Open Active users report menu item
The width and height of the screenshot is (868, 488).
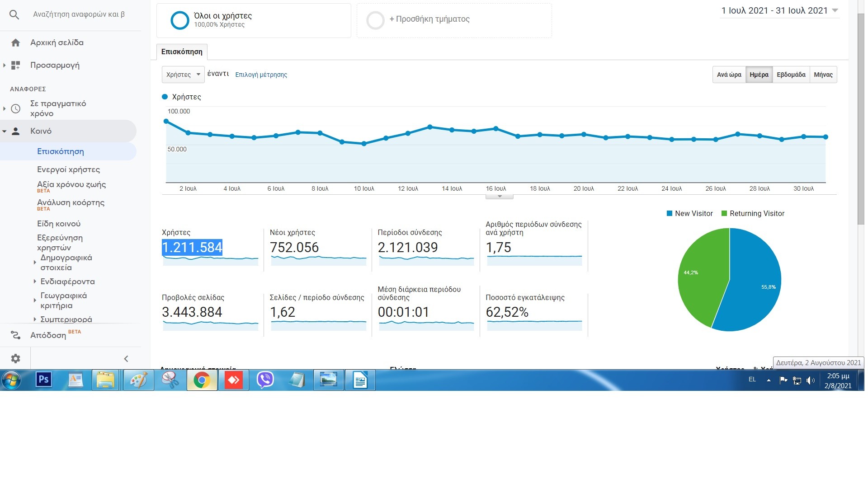point(68,169)
